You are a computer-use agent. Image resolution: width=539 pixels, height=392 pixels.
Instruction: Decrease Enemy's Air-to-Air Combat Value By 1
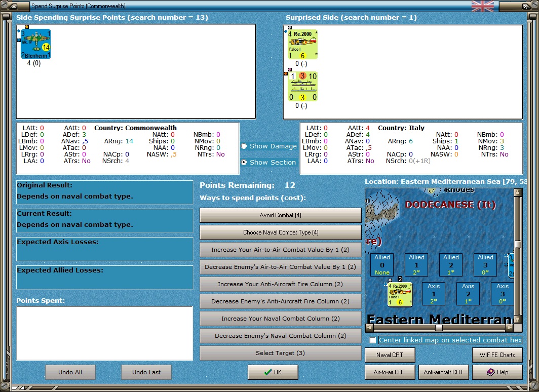[x=280, y=267]
